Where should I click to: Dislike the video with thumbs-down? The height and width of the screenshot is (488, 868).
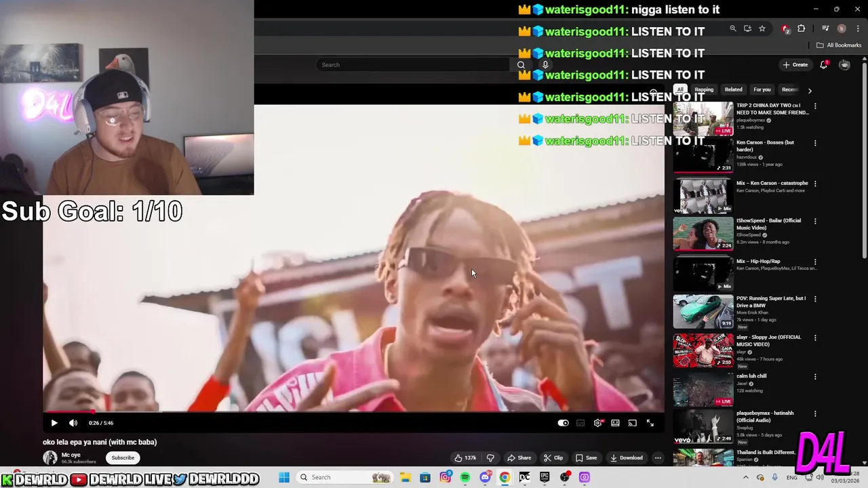tap(490, 457)
